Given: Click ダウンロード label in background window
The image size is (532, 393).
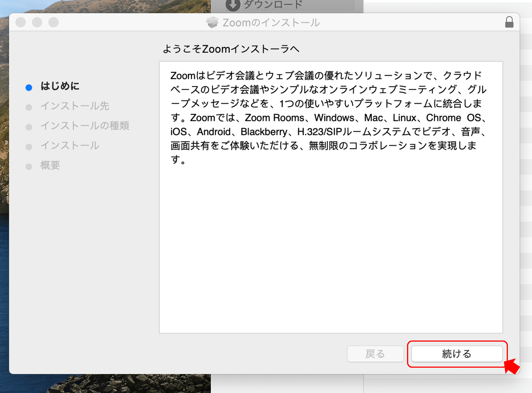Looking at the screenshot, I should (x=273, y=5).
